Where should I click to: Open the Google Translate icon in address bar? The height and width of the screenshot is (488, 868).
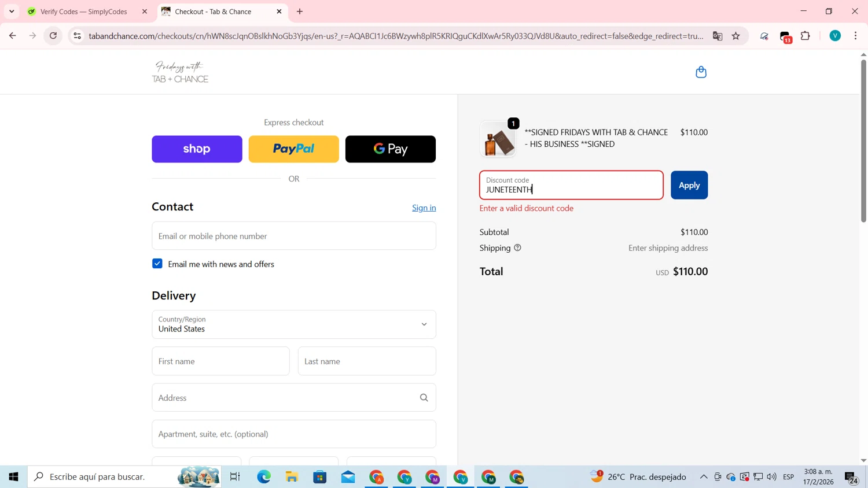coord(718,36)
